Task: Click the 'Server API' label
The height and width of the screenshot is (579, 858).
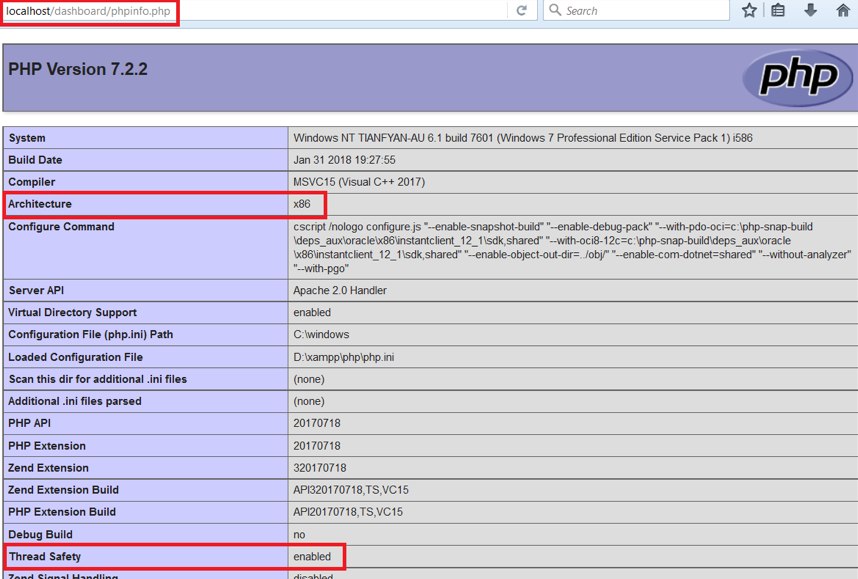Action: [x=36, y=291]
